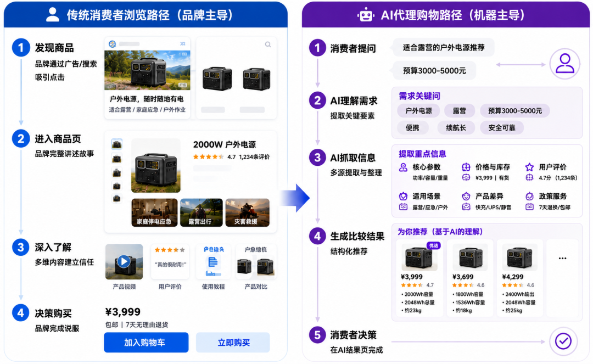Click the star rating beside 4.7 on product page
Image resolution: width=593 pixels, height=364 pixels.
tap(209, 157)
